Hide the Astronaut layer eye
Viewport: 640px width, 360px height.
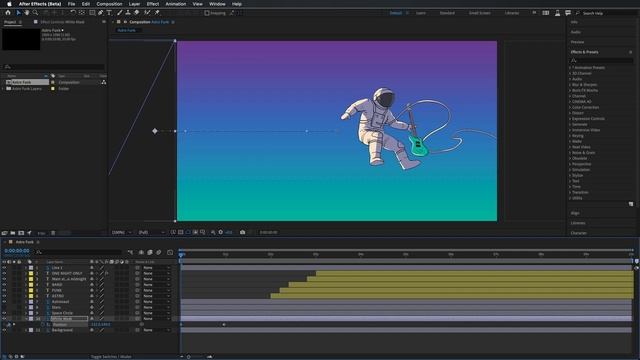(x=4, y=302)
